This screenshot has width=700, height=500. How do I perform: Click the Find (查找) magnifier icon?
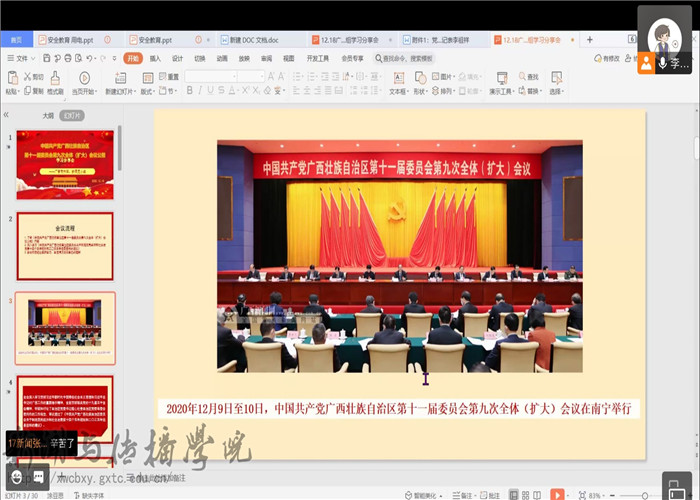pos(522,76)
